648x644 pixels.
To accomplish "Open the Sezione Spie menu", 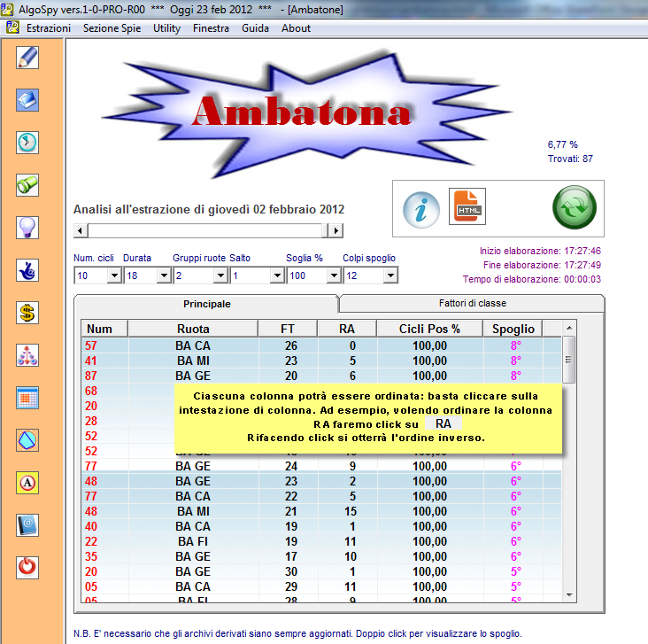I will [x=112, y=28].
